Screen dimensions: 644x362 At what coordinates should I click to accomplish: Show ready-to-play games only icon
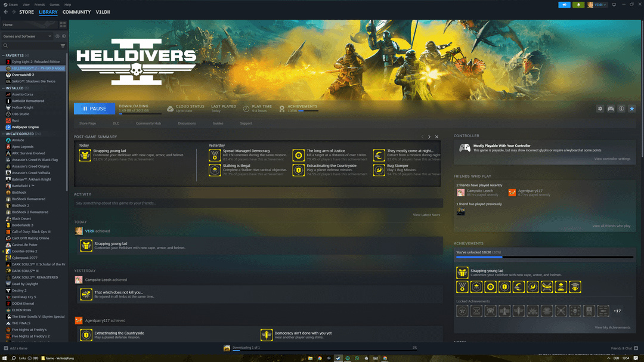click(x=64, y=36)
